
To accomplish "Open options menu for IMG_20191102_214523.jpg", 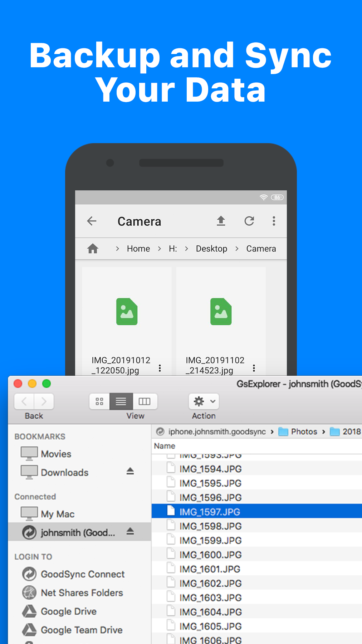I will (x=254, y=368).
